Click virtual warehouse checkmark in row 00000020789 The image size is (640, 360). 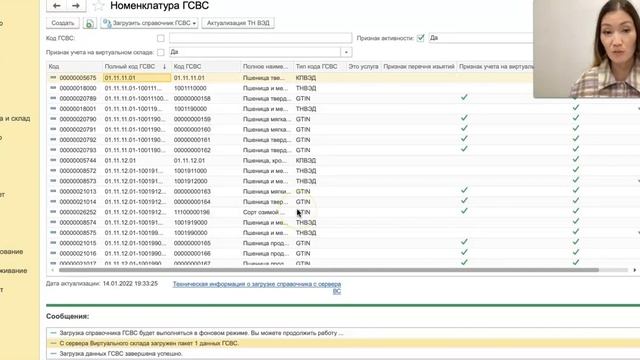click(x=464, y=97)
